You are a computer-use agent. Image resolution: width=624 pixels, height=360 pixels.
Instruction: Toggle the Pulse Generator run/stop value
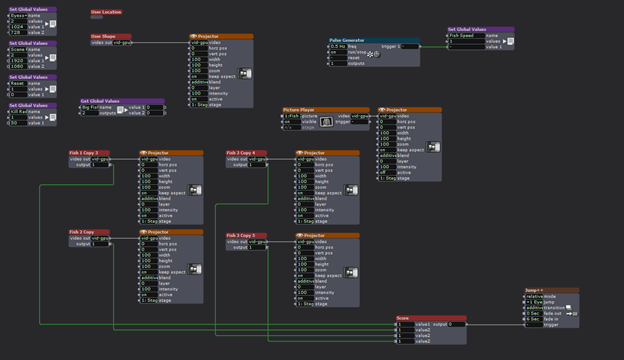pos(338,52)
